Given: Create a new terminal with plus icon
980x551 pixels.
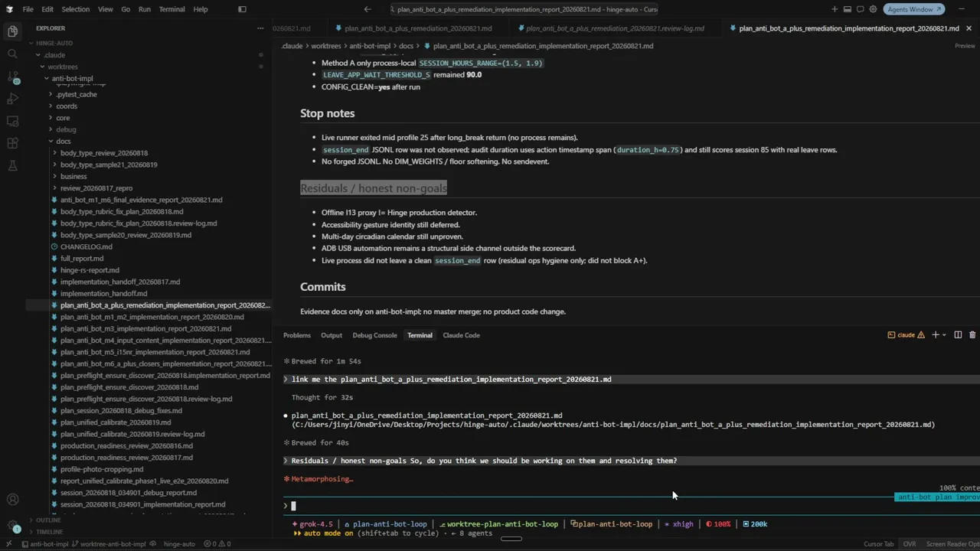Looking at the screenshot, I should [935, 335].
